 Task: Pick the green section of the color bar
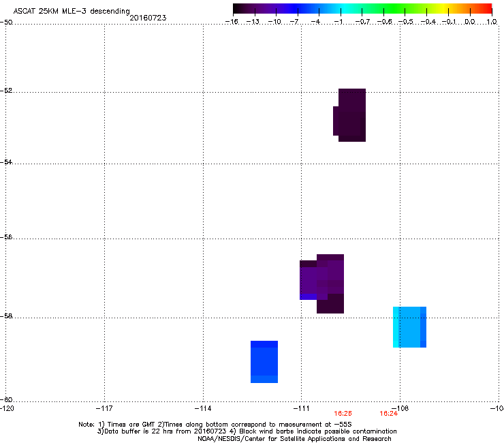tap(395, 8)
